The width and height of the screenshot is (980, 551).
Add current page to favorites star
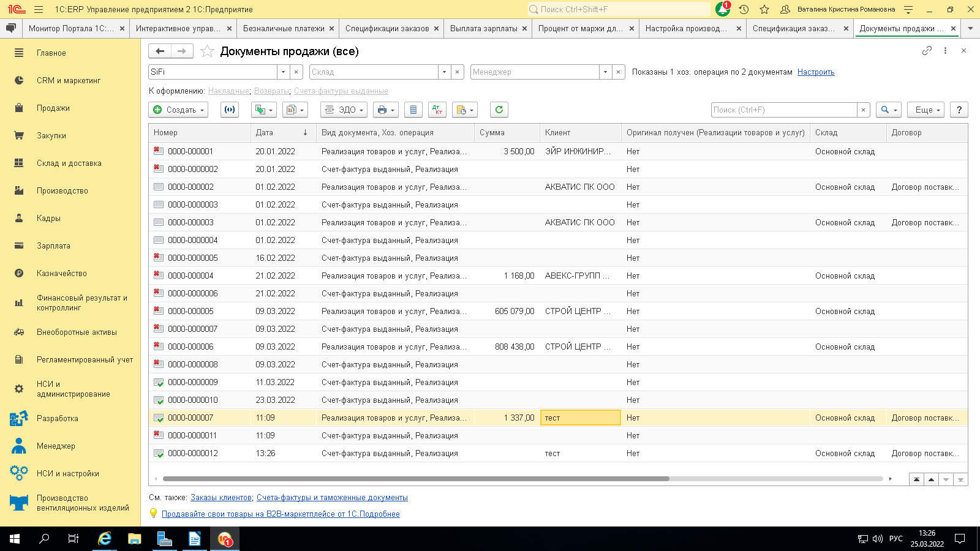point(208,51)
